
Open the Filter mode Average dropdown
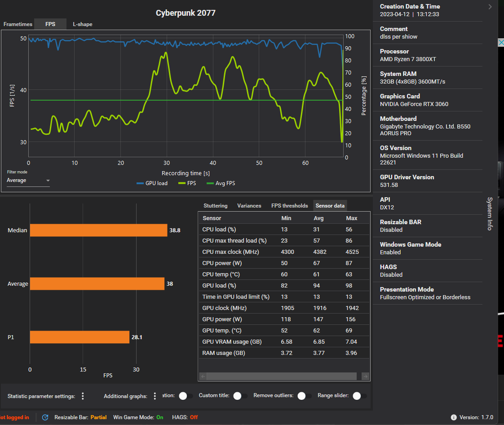[x=28, y=180]
